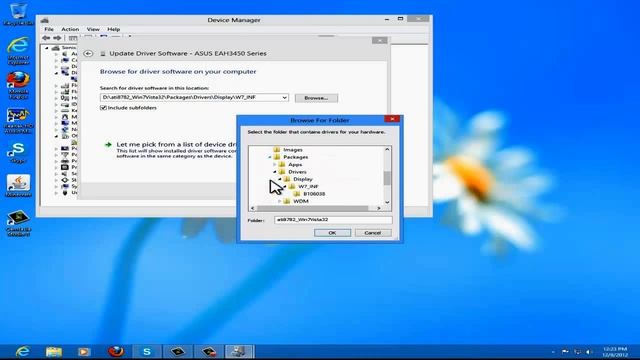640x360 pixels.
Task: Open View menu in Device Manager
Action: coord(93,29)
